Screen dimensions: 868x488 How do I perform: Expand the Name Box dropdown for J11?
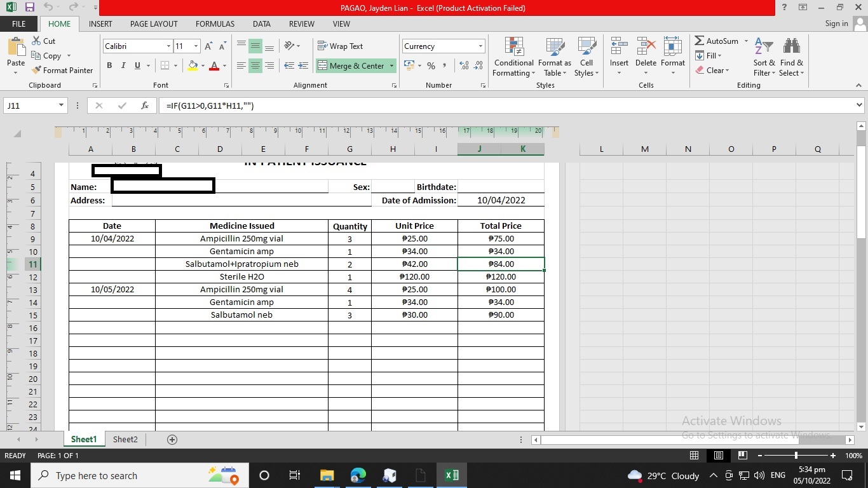click(x=61, y=105)
